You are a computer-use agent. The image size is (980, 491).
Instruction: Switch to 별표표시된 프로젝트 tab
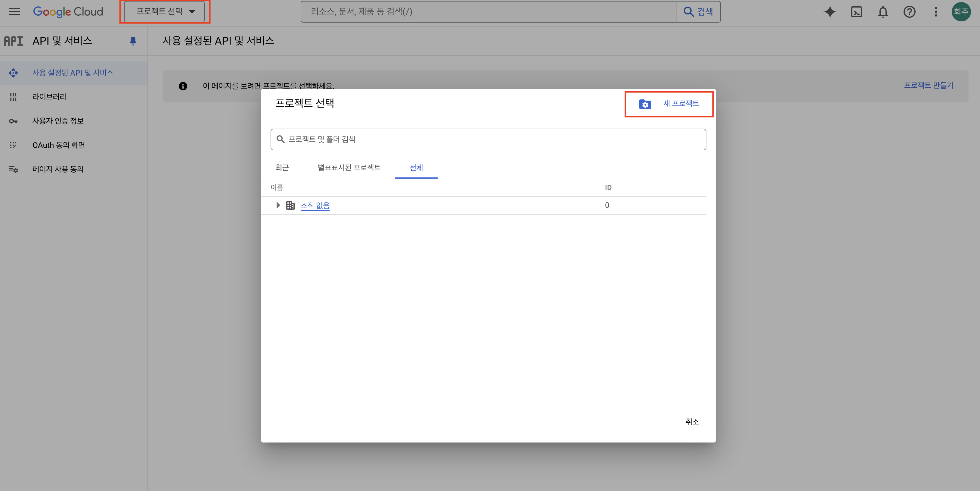point(349,167)
